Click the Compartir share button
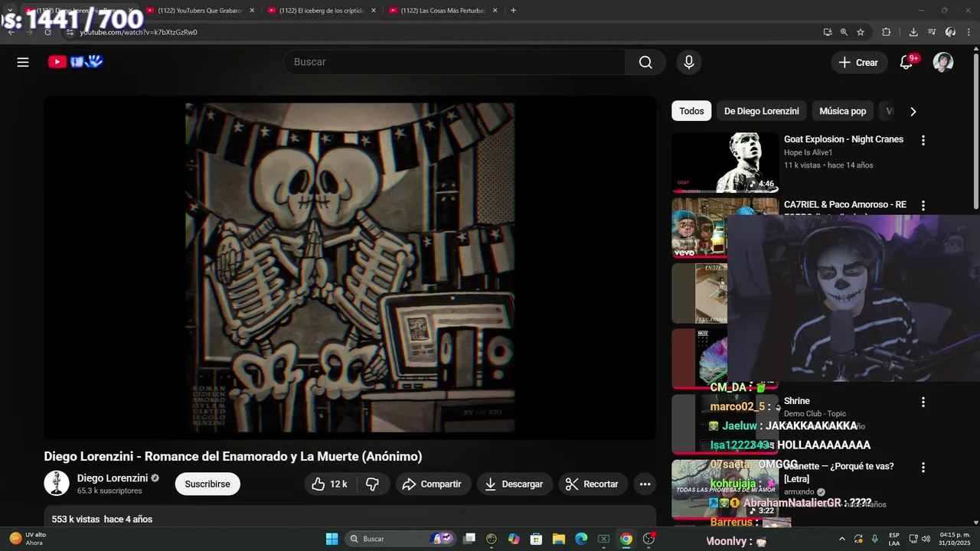This screenshot has width=980, height=551. coord(433,484)
